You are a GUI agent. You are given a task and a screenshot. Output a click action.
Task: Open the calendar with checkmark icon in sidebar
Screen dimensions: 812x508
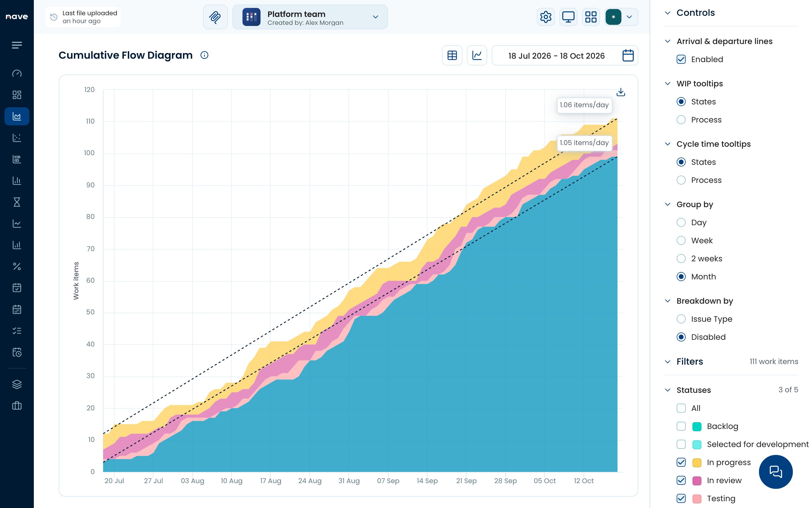pos(17,288)
